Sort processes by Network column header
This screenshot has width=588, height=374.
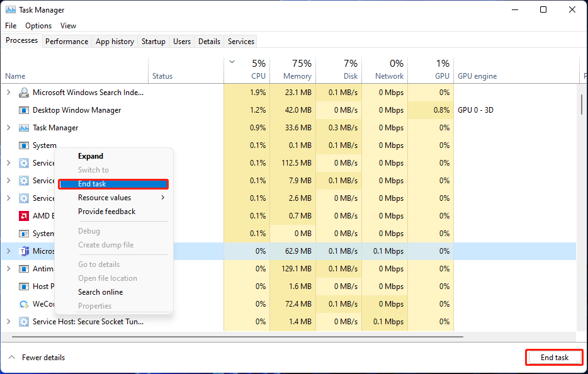point(385,69)
